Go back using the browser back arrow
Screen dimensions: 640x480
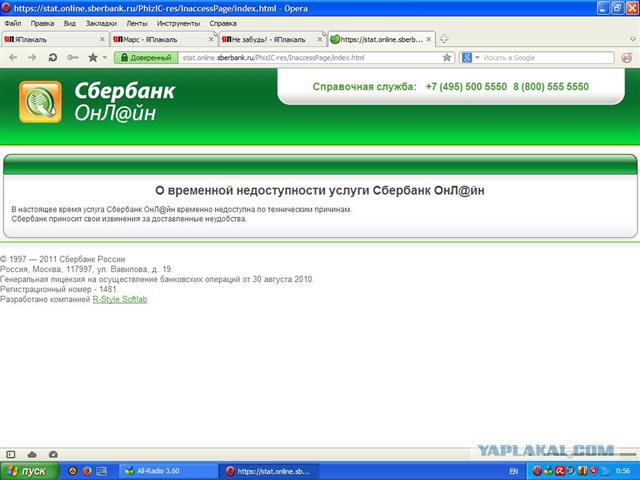pos(13,58)
